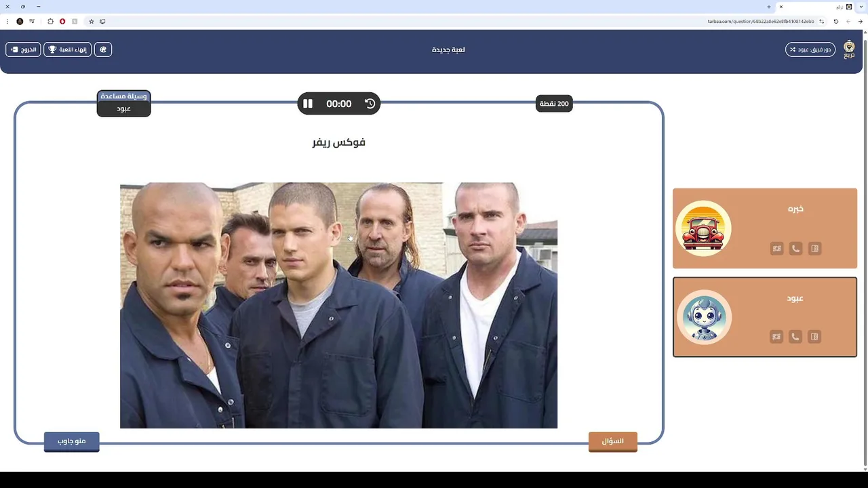
Task: Open the Chrome three-dot menu
Action: click(x=6, y=22)
